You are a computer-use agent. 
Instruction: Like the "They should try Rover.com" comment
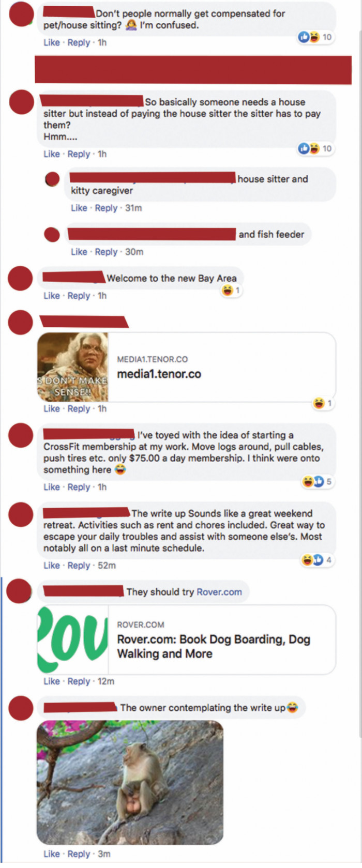click(51, 681)
